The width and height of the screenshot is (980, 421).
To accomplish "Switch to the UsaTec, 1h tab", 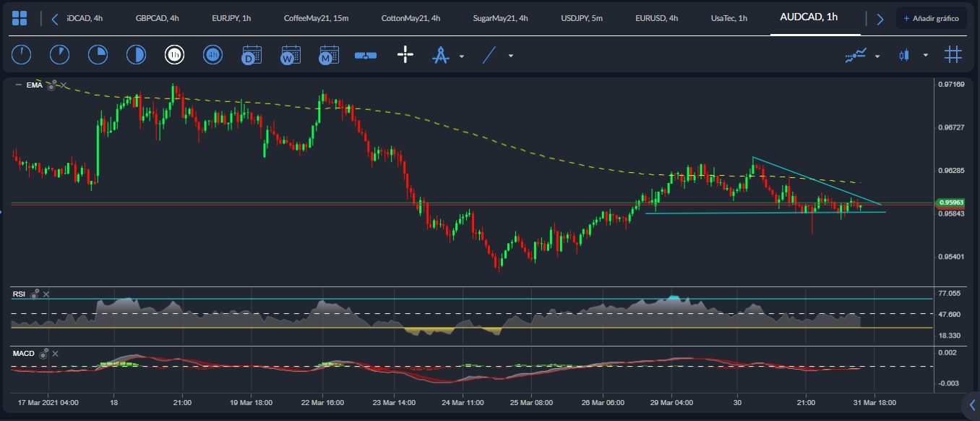I will tap(729, 18).
